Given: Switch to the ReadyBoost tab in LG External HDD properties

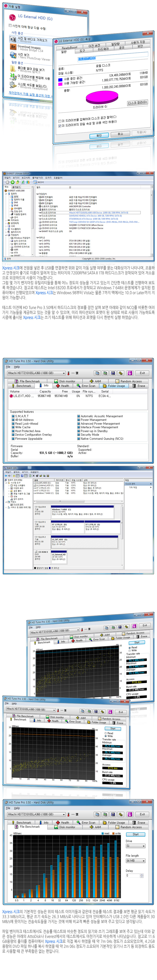Looking at the screenshot, I should click(x=70, y=47).
